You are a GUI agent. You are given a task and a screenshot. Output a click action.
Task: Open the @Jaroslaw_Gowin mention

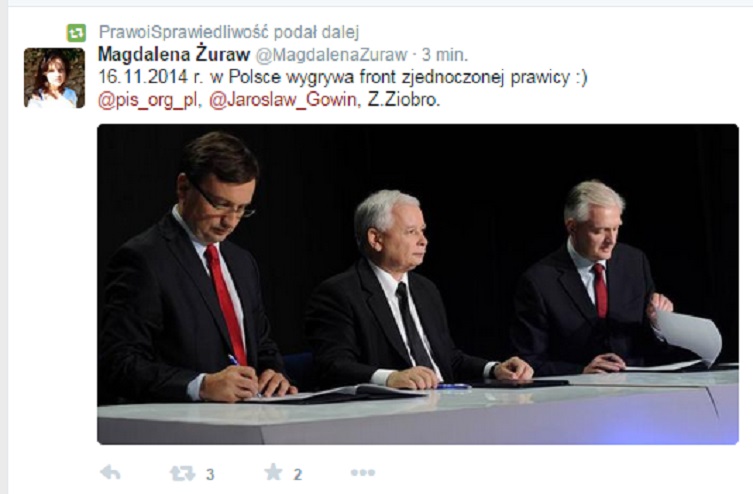[282, 100]
